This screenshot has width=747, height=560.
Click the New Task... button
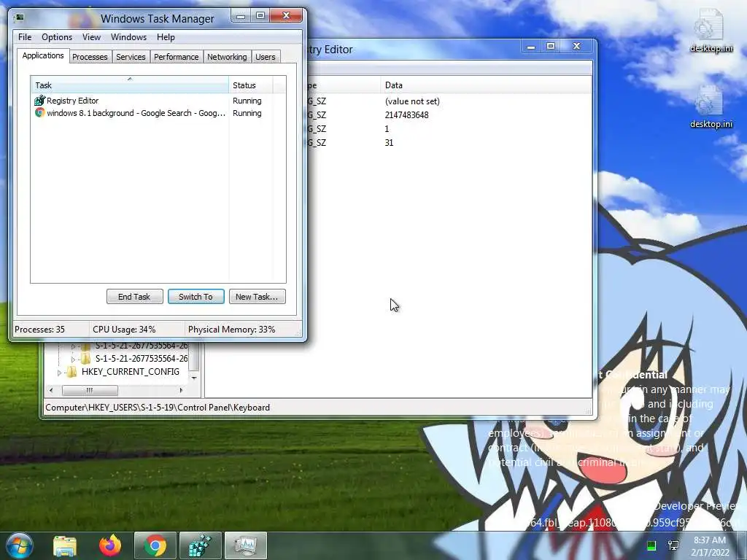click(x=257, y=297)
